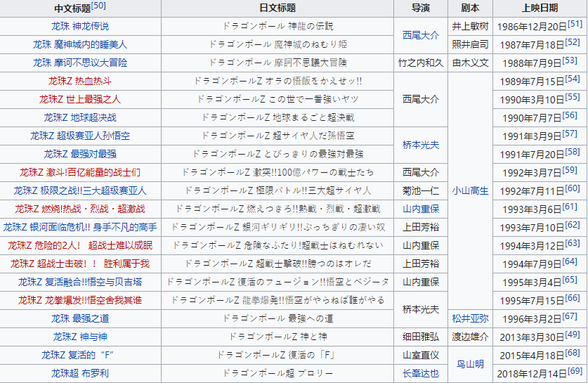Open the blue director link 山内重保
Image resolution: width=588 pixels, height=383 pixels.
421,209
